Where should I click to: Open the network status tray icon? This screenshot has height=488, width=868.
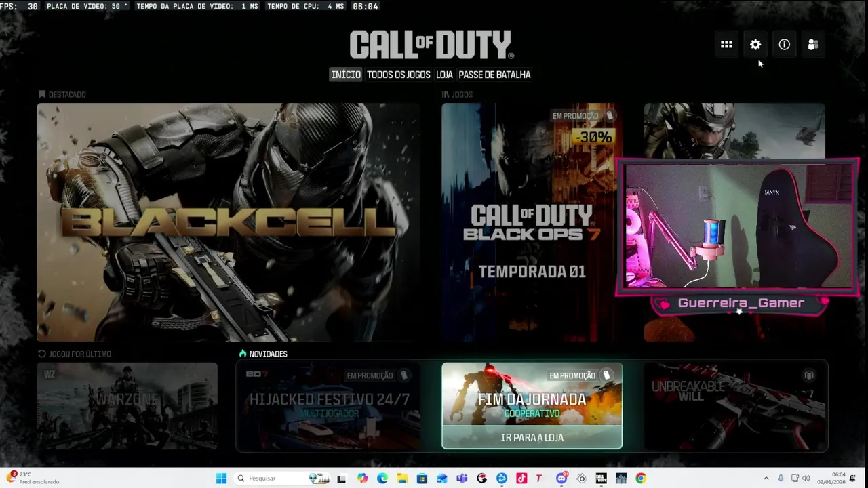(x=795, y=479)
